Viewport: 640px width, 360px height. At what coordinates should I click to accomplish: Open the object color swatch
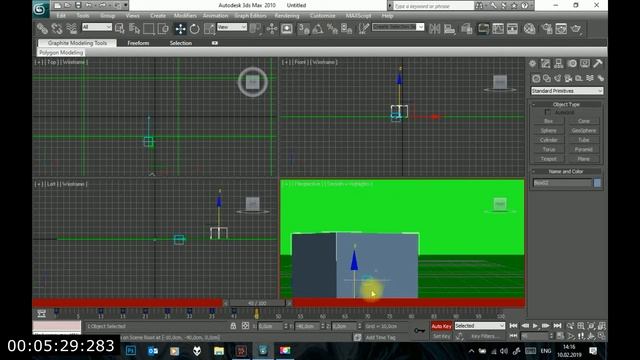point(597,183)
